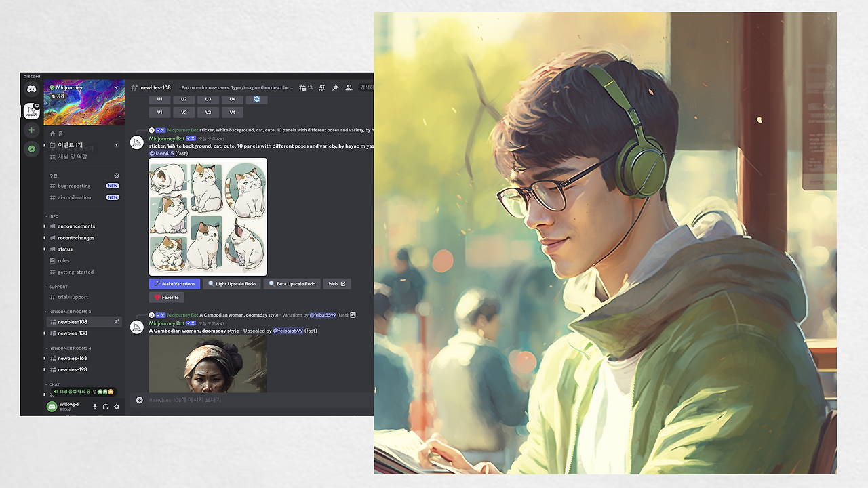Viewport: 868px width, 488px height.
Task: Collapse the SUPPORT category
Action: tap(56, 287)
